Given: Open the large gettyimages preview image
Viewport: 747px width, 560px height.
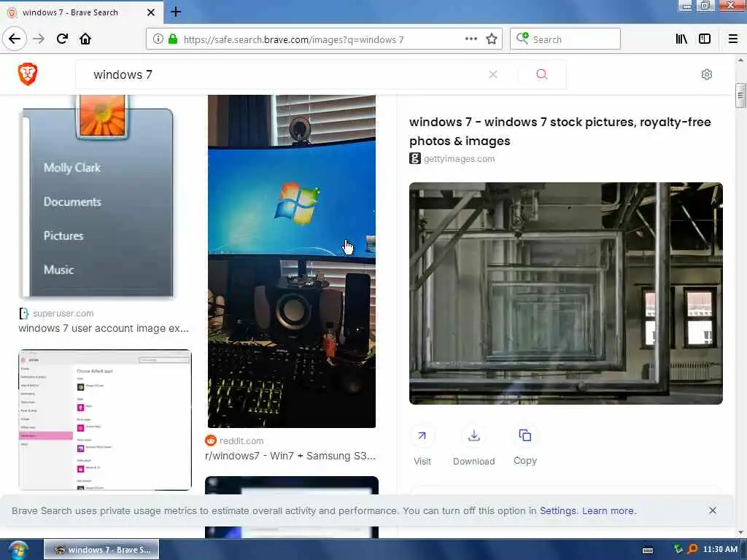Looking at the screenshot, I should (x=565, y=293).
